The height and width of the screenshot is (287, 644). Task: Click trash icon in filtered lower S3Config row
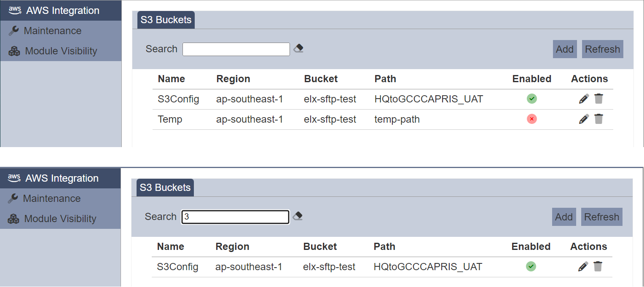click(x=598, y=267)
